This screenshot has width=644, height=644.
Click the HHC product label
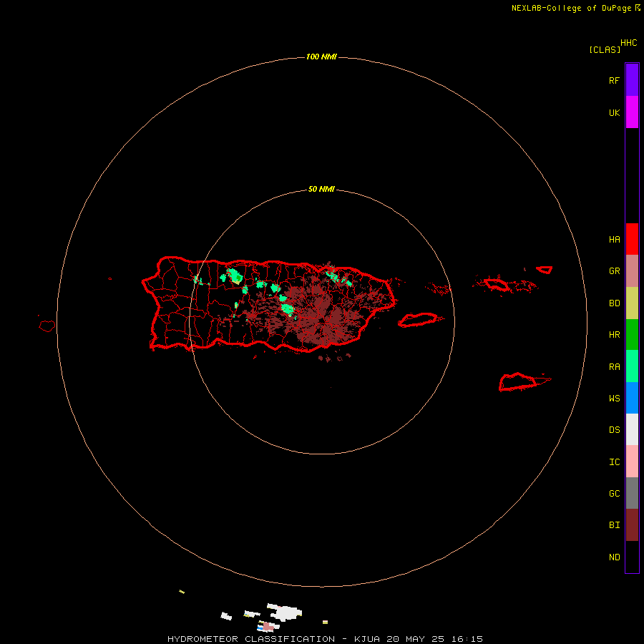[628, 43]
